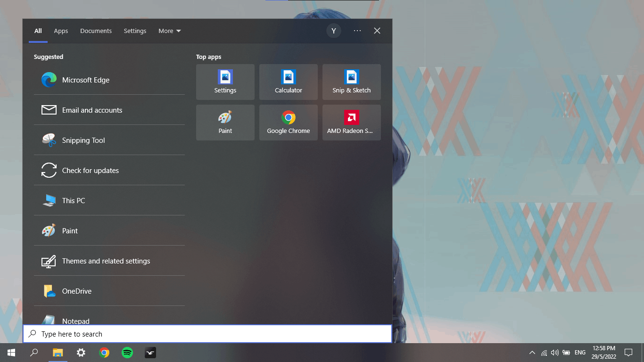Open the notification action center
This screenshot has height=362, width=644.
628,353
